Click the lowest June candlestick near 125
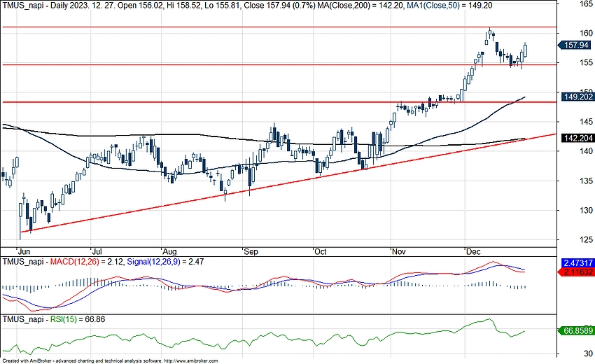This screenshot has width=595, height=364. (20, 220)
